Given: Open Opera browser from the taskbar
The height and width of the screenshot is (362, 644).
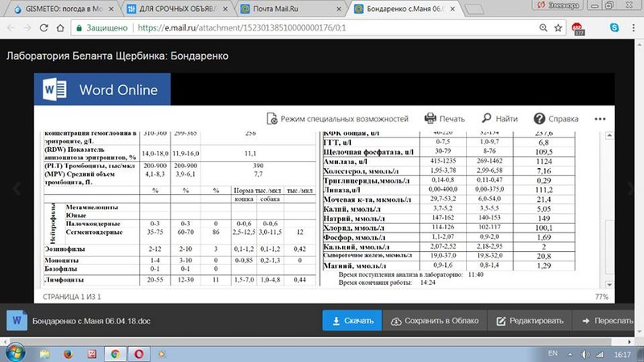Looking at the screenshot, I should (138, 354).
